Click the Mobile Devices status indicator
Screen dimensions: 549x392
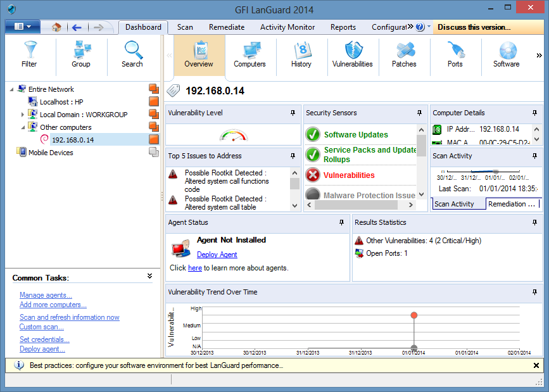coord(154,153)
